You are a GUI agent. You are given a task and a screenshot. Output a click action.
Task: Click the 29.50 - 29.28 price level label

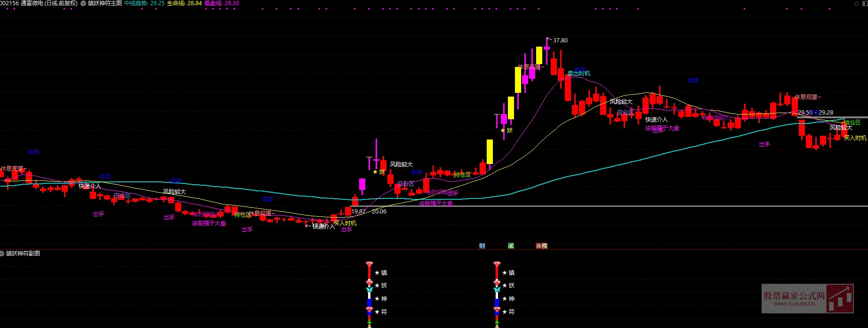tap(815, 113)
